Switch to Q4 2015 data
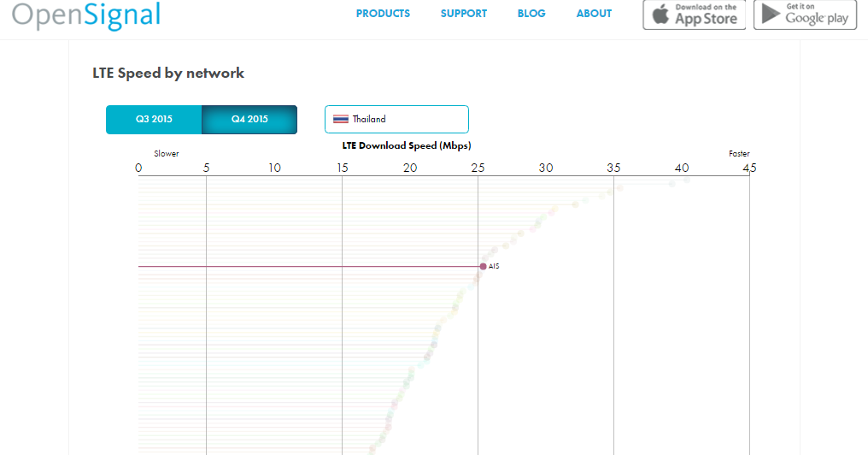Viewport: 868px width, 455px height. 249,119
